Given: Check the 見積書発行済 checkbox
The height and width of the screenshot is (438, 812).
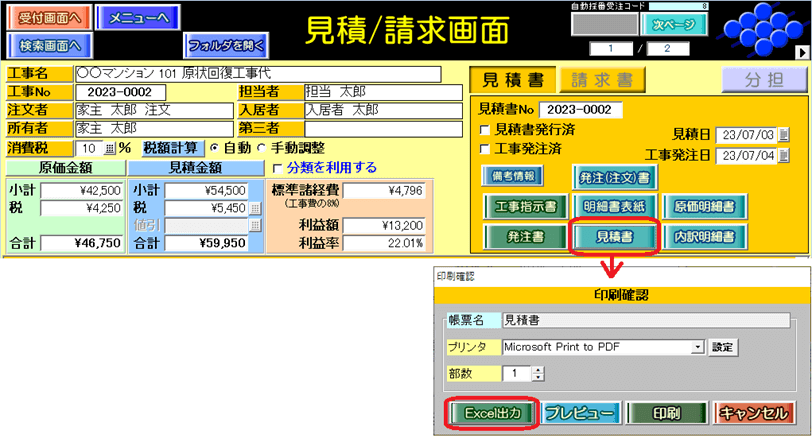Looking at the screenshot, I should click(x=485, y=130).
